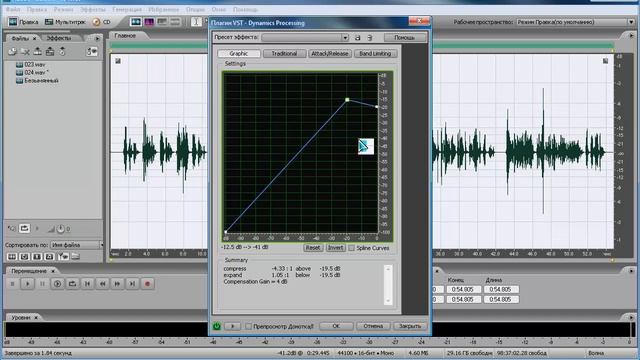The image size is (640, 360).
Task: Toggle the advanced options button in Files panel
Action: pyautogui.click(x=92, y=51)
